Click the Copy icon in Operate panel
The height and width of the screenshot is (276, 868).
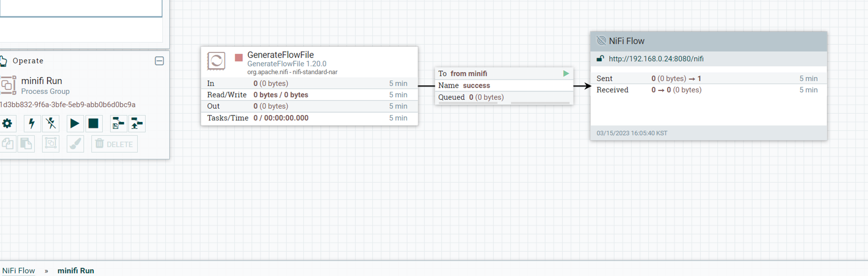tap(7, 144)
